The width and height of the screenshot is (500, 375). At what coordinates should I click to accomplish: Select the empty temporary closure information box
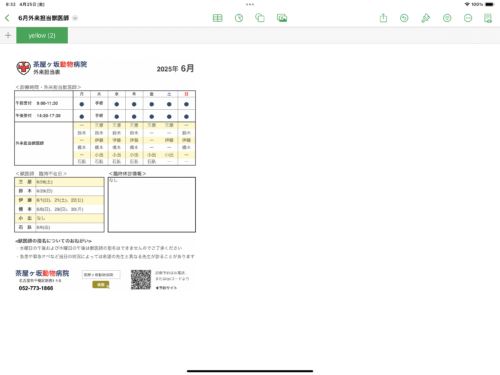pos(152,205)
